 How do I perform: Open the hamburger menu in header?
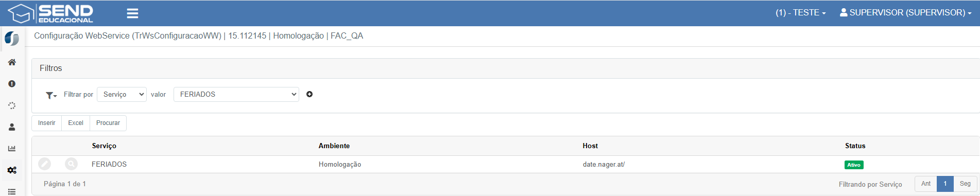(132, 13)
